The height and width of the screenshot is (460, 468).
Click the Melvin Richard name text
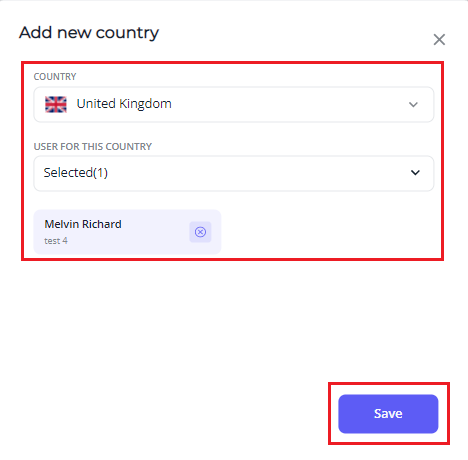click(83, 224)
